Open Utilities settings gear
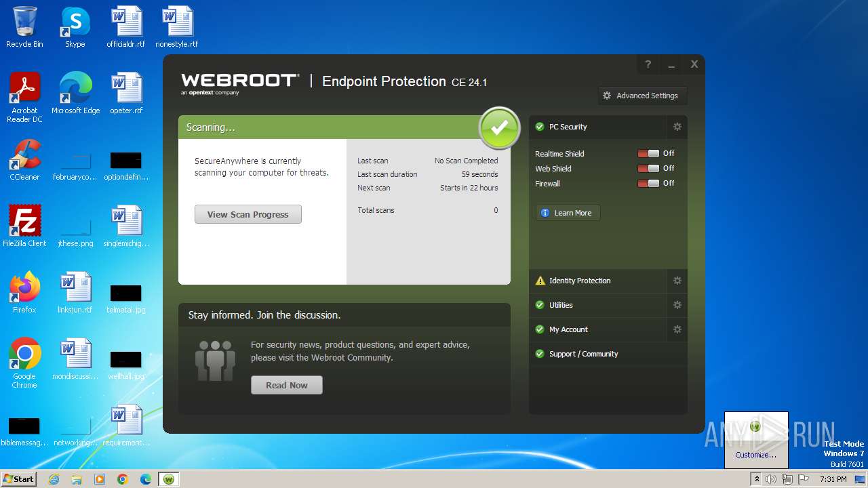 (677, 305)
